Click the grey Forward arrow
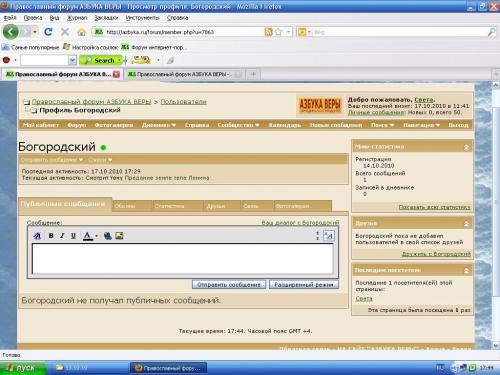The image size is (500, 375). (26, 32)
